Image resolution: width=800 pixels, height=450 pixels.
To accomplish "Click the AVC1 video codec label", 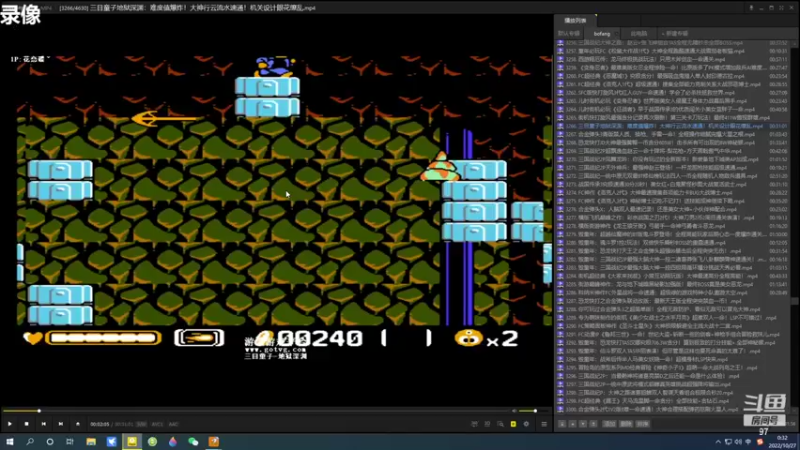I will tap(157, 424).
